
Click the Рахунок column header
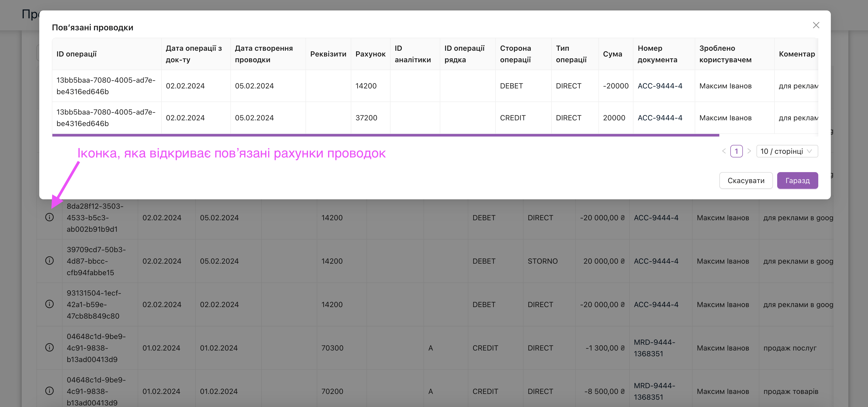click(x=370, y=54)
